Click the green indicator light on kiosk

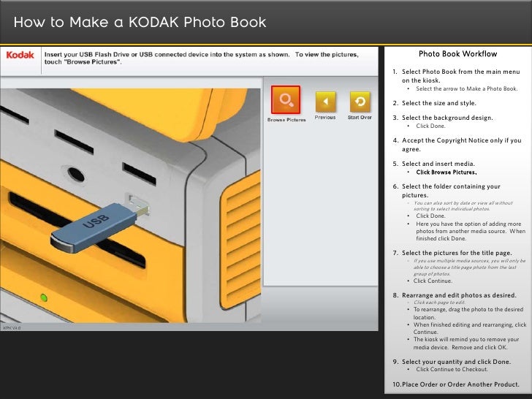point(44,297)
